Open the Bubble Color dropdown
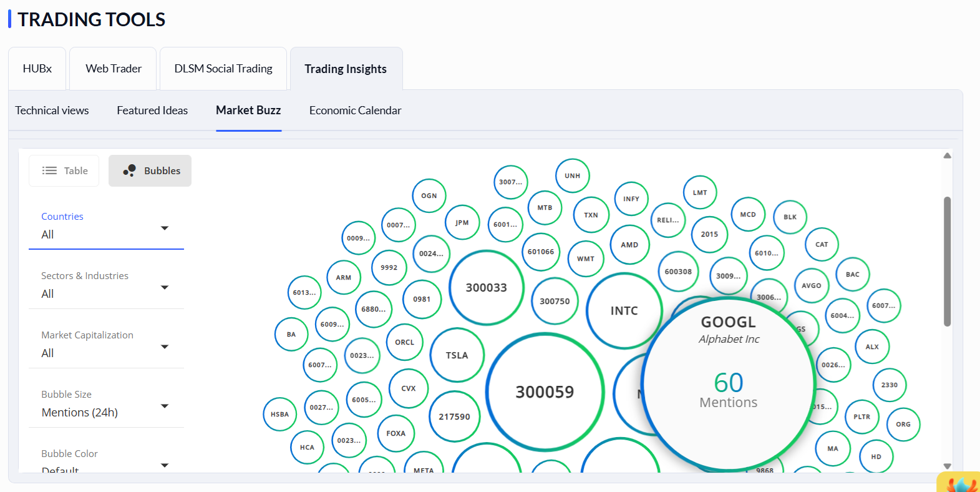This screenshot has height=492, width=980. pos(106,461)
